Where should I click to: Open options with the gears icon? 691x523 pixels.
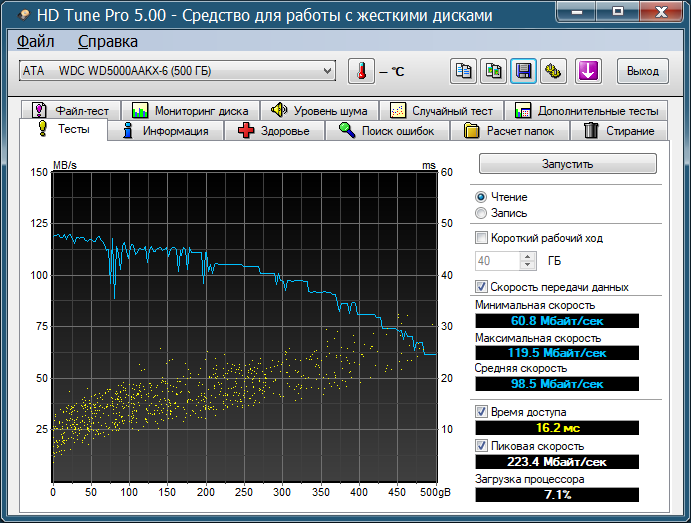(x=553, y=71)
